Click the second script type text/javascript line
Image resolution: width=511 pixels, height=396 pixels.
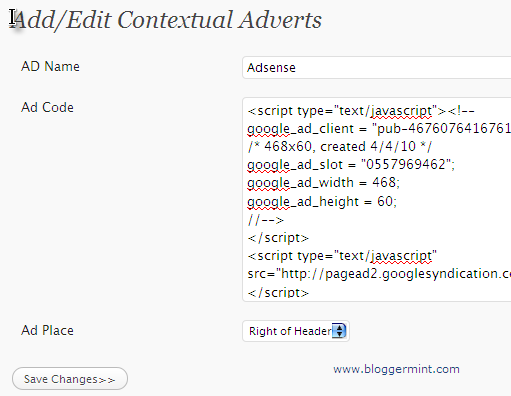pyautogui.click(x=342, y=256)
